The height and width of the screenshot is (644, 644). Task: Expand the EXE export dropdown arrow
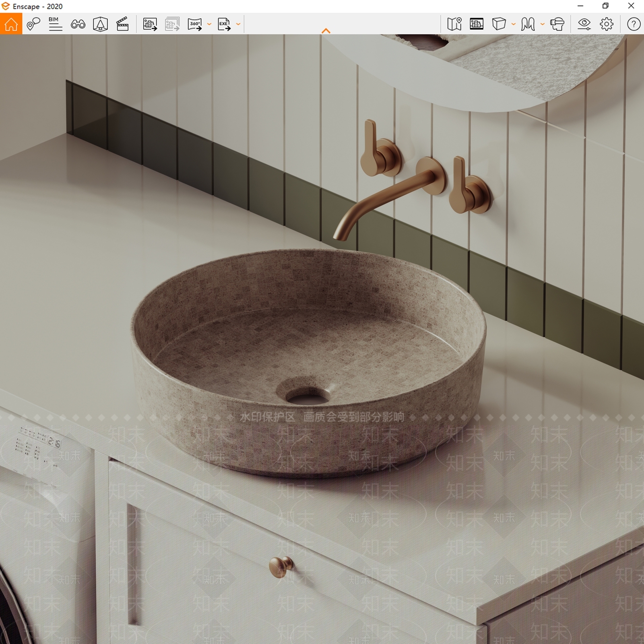[x=238, y=24]
